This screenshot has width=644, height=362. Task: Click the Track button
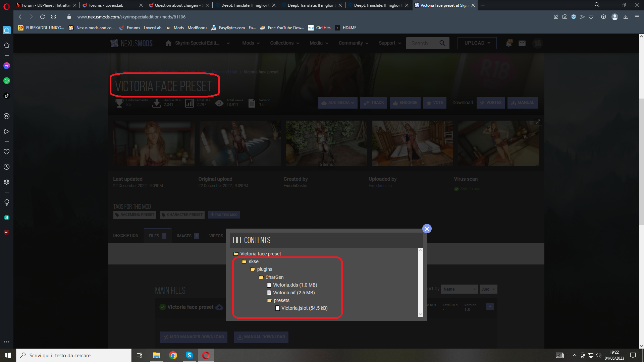pos(374,103)
